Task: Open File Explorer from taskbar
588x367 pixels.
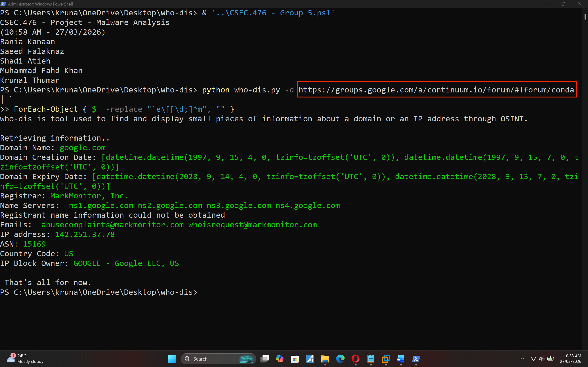Action: (325, 359)
